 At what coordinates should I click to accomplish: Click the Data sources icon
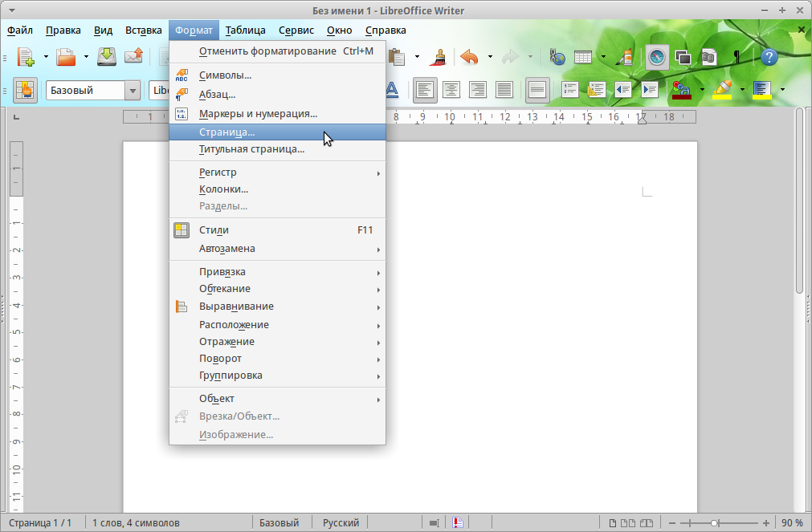708,56
